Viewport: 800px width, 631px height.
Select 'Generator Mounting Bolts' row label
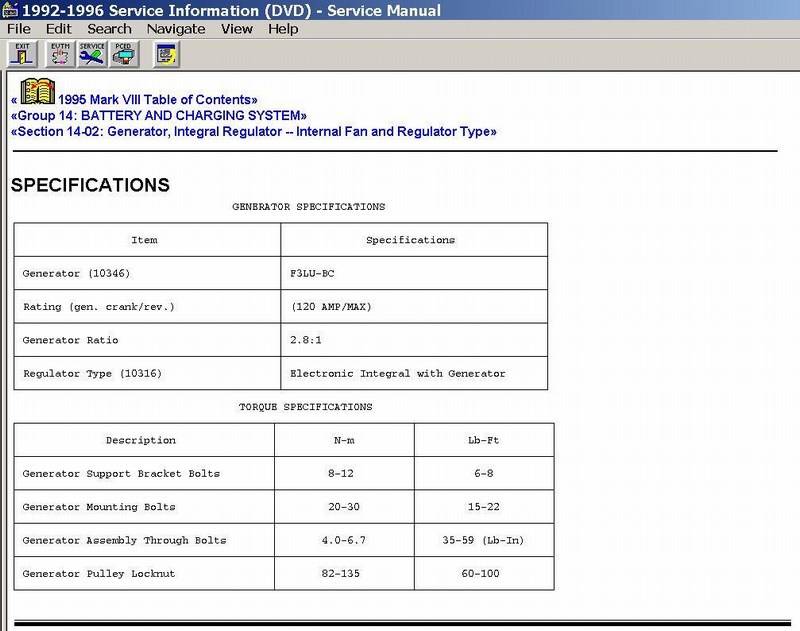pyautogui.click(x=99, y=507)
